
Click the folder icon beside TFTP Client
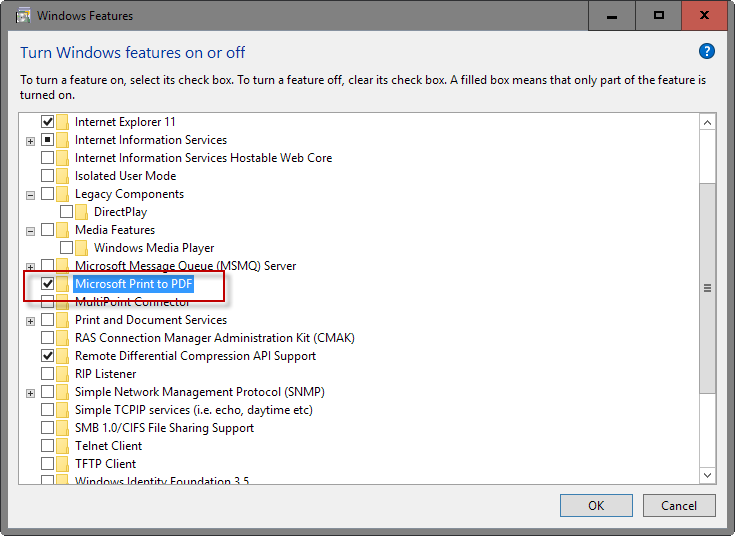pyautogui.click(x=62, y=464)
